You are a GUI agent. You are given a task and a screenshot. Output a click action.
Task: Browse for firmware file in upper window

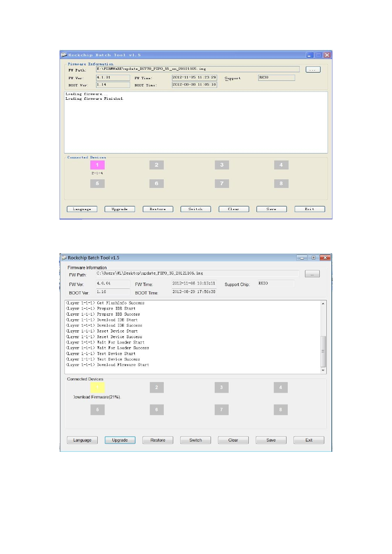click(313, 70)
